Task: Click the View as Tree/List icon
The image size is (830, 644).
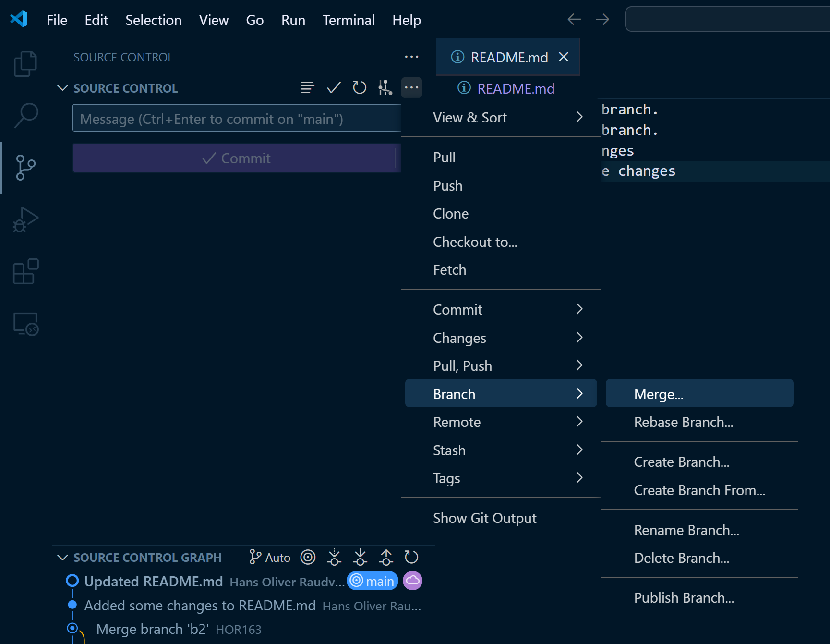Action: 308,87
